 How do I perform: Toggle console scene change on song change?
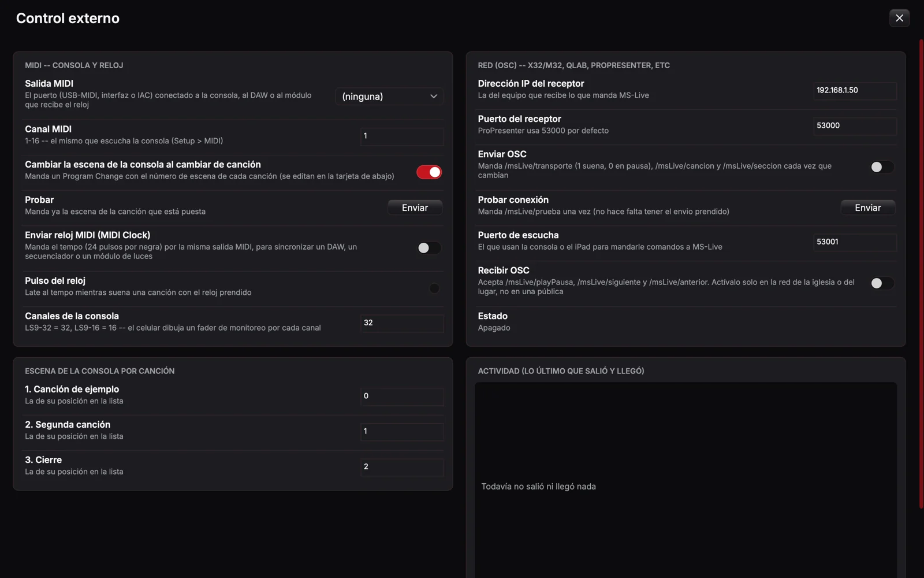tap(429, 172)
